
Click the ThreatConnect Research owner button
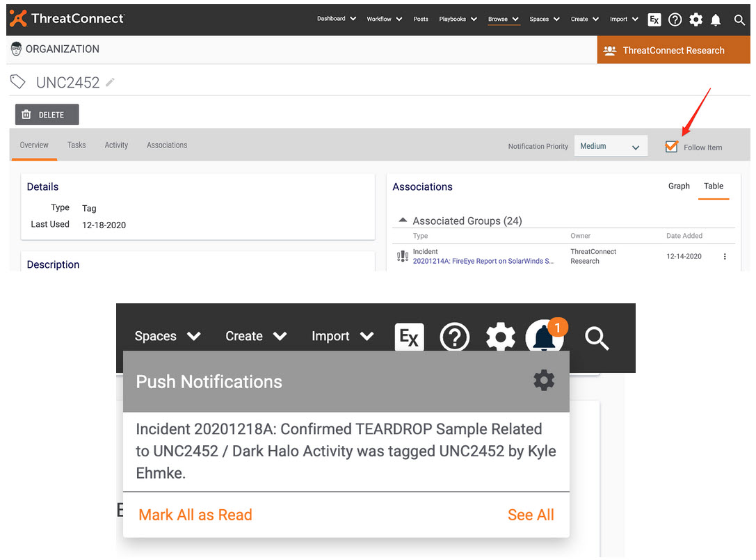point(673,50)
